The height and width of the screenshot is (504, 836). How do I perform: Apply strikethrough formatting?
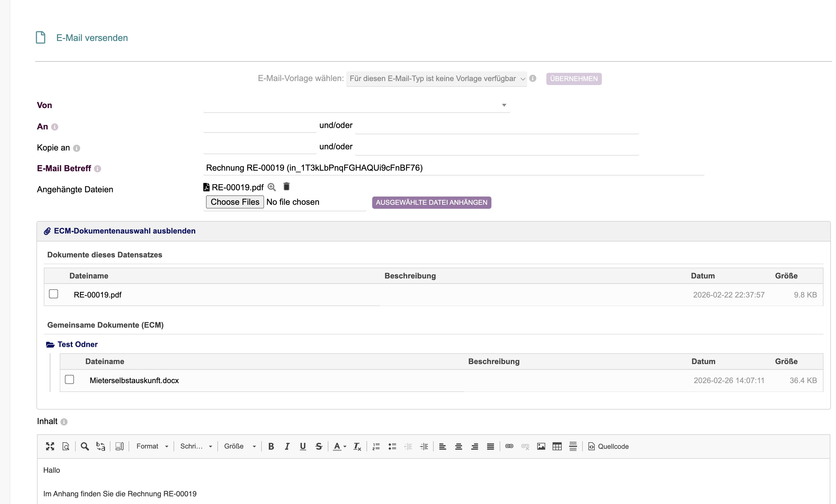pos(319,446)
